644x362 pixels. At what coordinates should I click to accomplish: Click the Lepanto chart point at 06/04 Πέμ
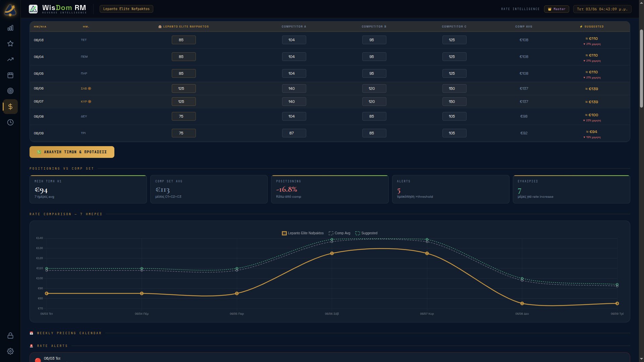(142, 293)
